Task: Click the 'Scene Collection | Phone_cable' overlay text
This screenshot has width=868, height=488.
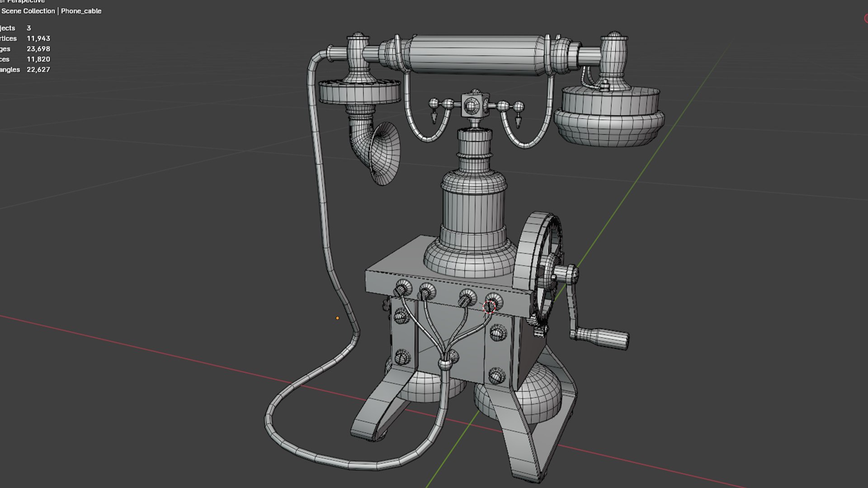Action: [51, 11]
